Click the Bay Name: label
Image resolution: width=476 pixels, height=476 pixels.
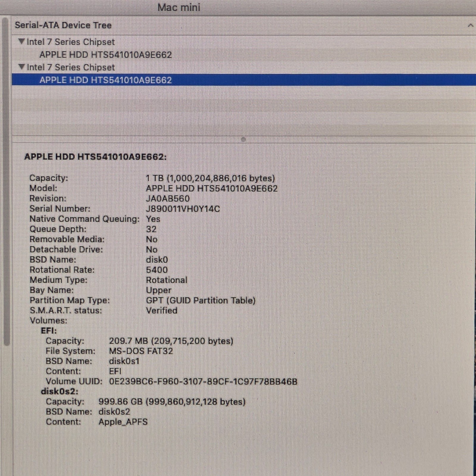coord(51,290)
